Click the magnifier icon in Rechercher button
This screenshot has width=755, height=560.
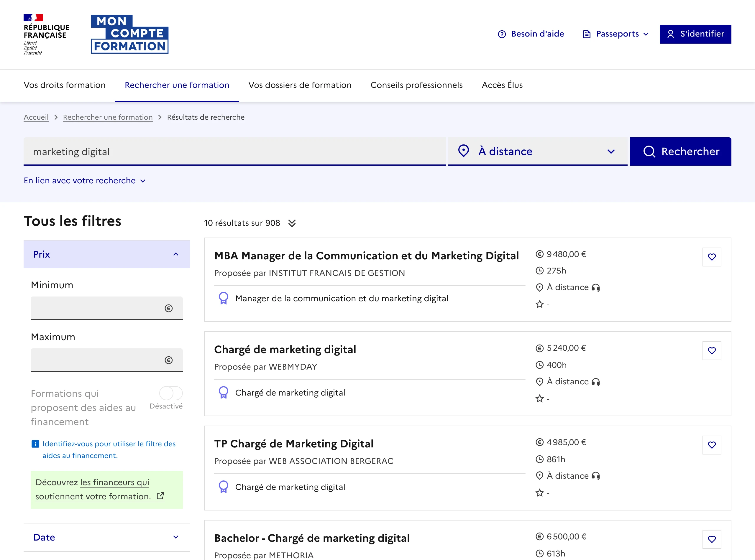click(x=649, y=151)
